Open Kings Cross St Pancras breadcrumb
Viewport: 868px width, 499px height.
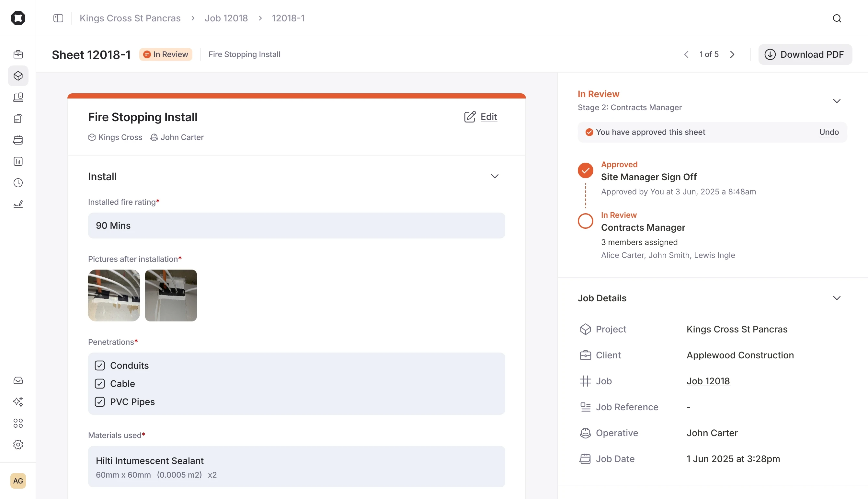coord(130,18)
